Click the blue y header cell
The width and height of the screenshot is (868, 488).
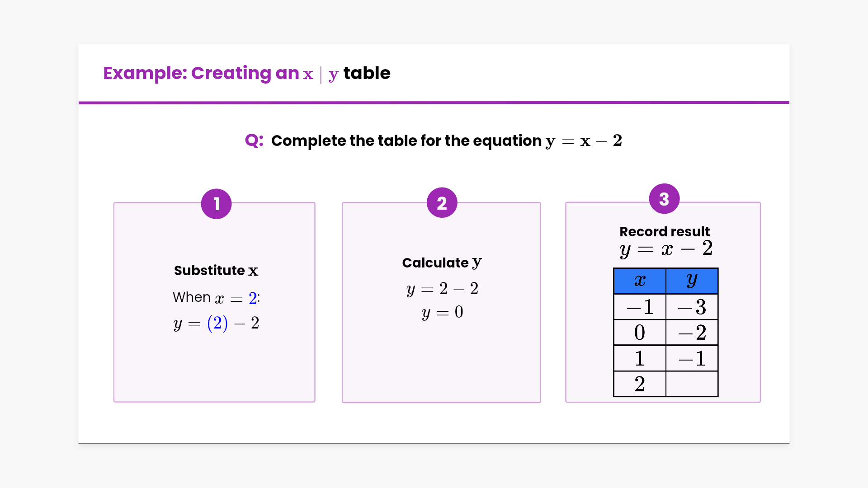(x=692, y=281)
